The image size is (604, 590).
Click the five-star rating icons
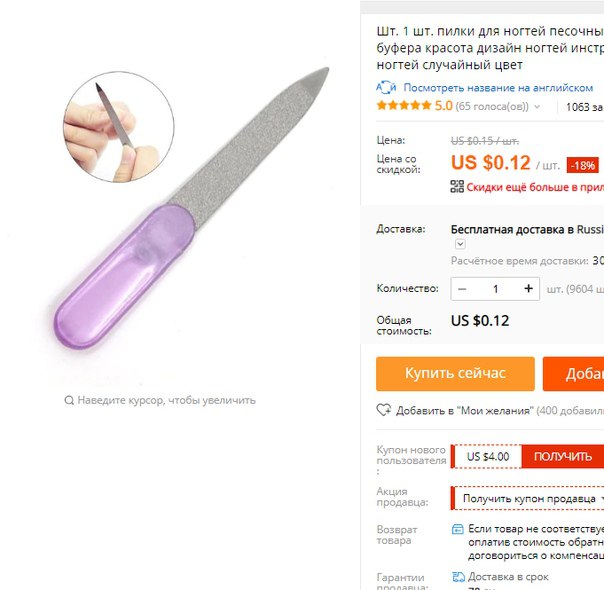coord(404,105)
